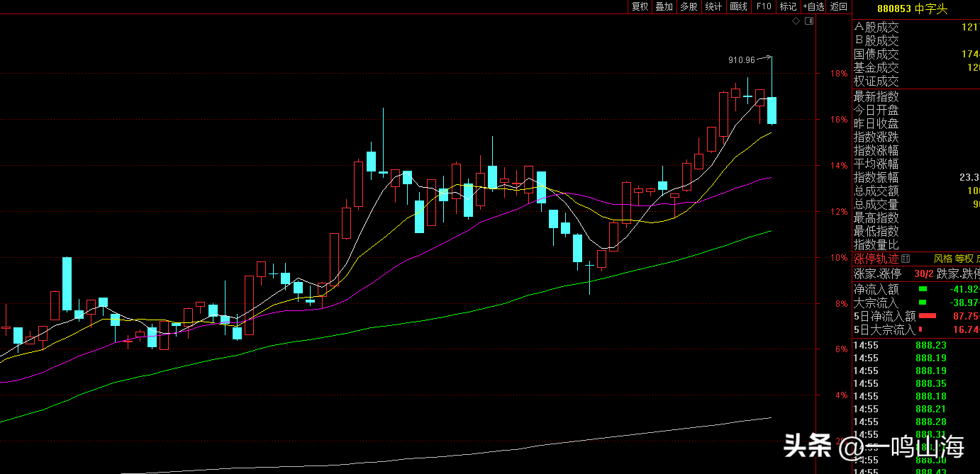The width and height of the screenshot is (980, 474).
Task: Select the 888.35 tick price
Action: [x=931, y=383]
